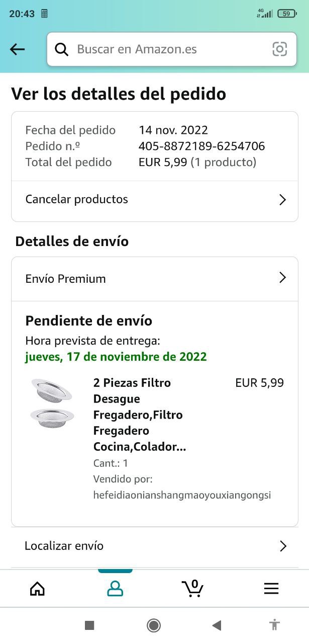Open Localizar envío option

[64, 546]
